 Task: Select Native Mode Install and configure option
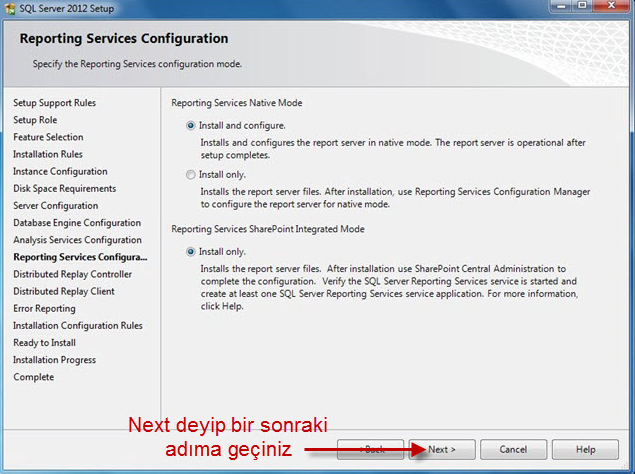click(x=190, y=126)
